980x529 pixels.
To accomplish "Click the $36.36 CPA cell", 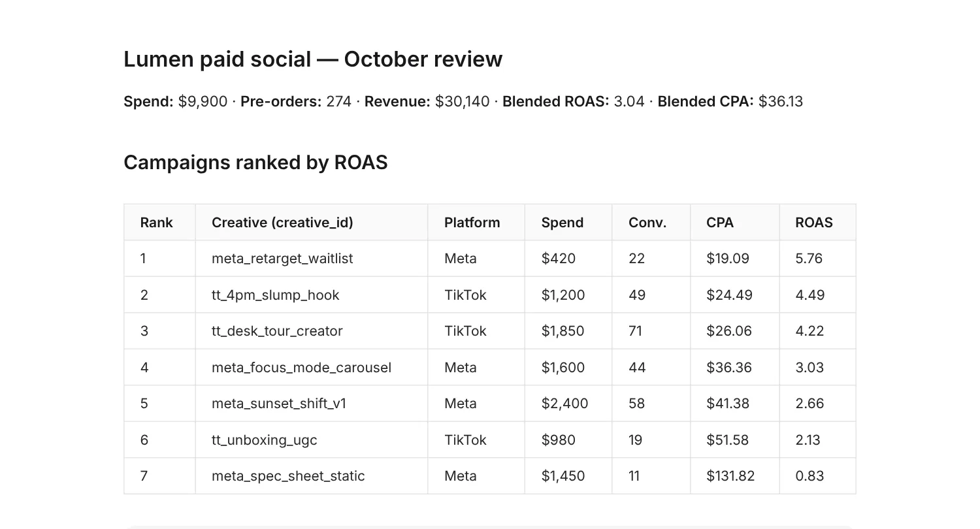I will coord(735,367).
